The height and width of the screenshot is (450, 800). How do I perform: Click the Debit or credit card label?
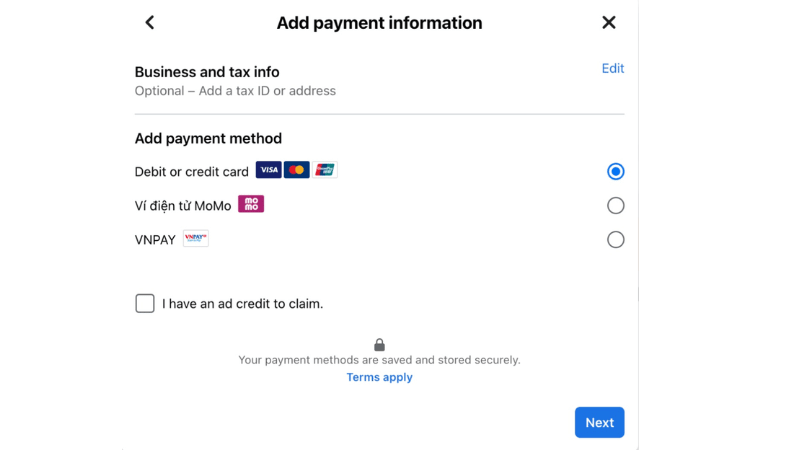(x=191, y=171)
